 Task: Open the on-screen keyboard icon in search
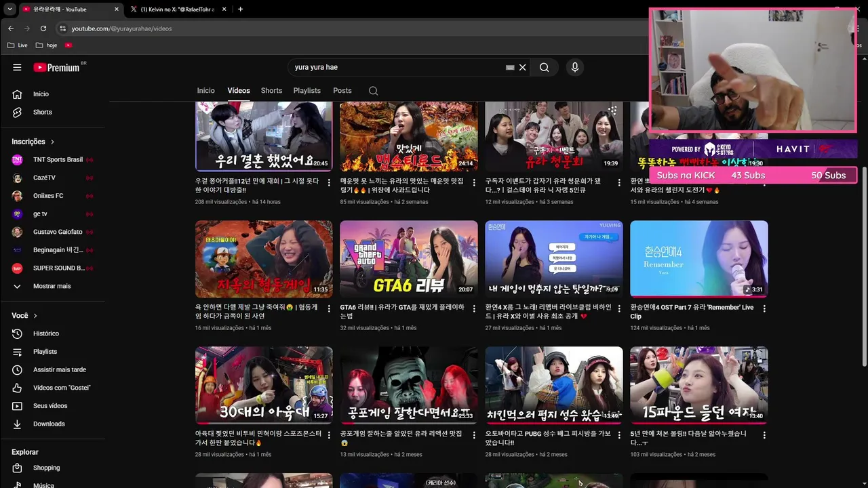click(510, 67)
